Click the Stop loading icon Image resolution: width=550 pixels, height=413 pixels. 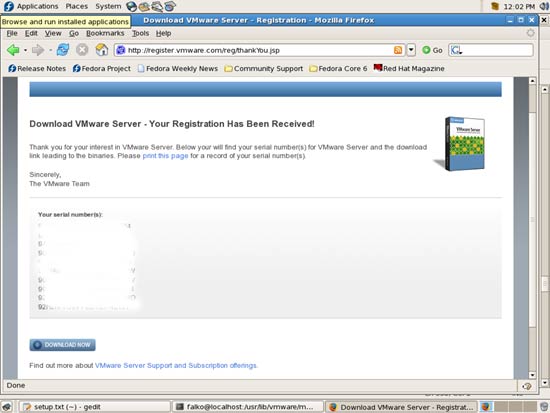82,50
